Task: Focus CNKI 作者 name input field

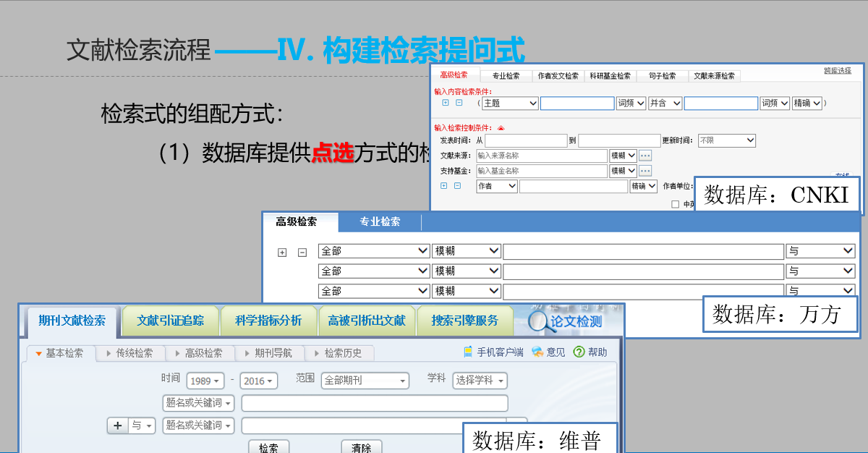Action: [x=574, y=186]
